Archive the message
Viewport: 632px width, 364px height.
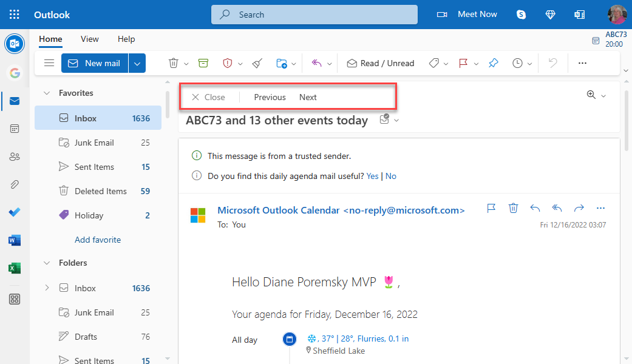[203, 63]
